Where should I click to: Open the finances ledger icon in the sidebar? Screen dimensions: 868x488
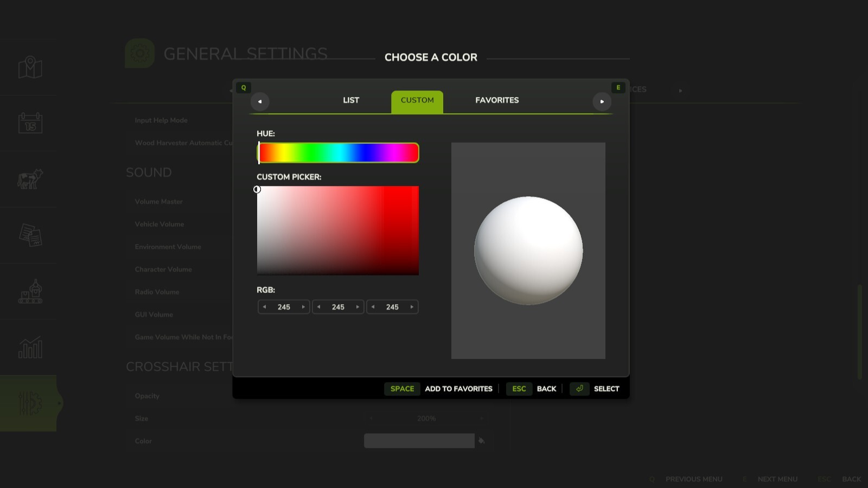pyautogui.click(x=29, y=235)
